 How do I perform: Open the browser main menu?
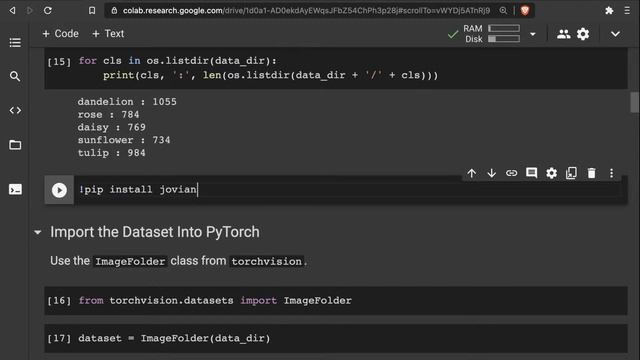[627, 11]
